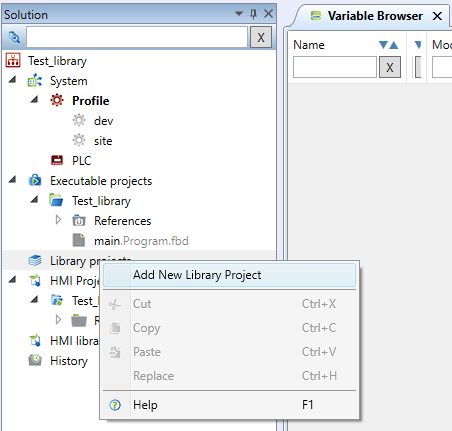This screenshot has height=431, width=452.
Task: Select the Profile gear icon
Action: tap(57, 100)
